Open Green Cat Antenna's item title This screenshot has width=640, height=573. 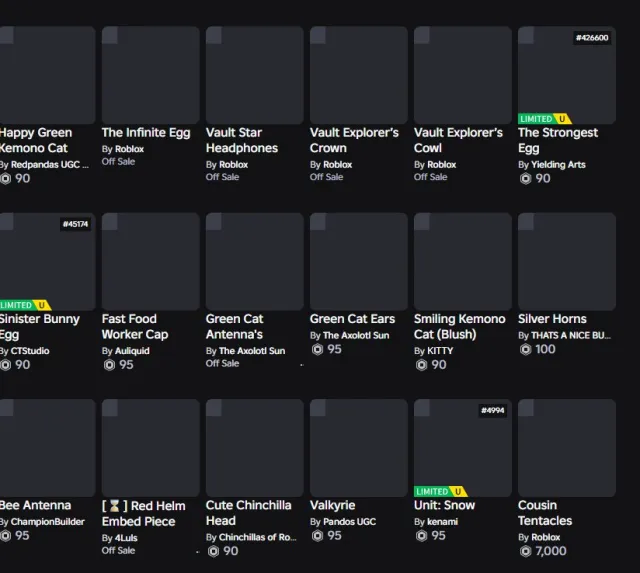tap(235, 326)
